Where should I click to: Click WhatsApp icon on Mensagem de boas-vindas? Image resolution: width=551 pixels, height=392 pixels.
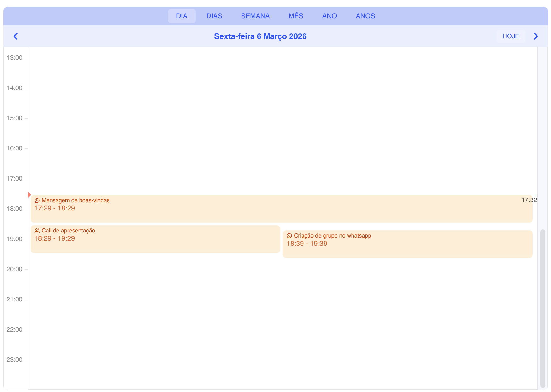(37, 200)
